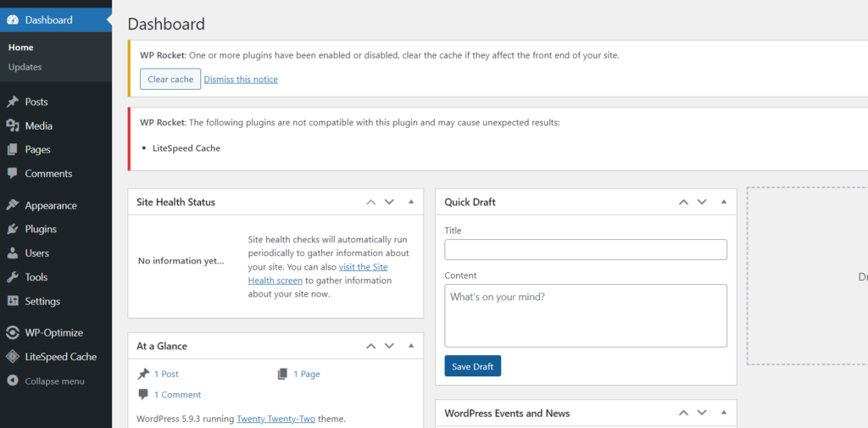Toggle the Site Health Status panel triangle
868x428 pixels.
(x=411, y=202)
